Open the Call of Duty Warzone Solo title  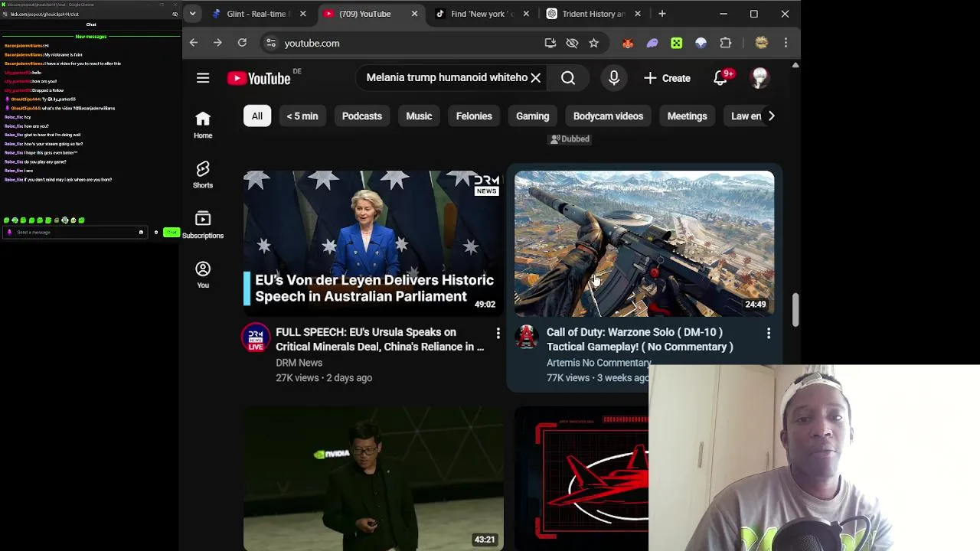[x=640, y=339]
